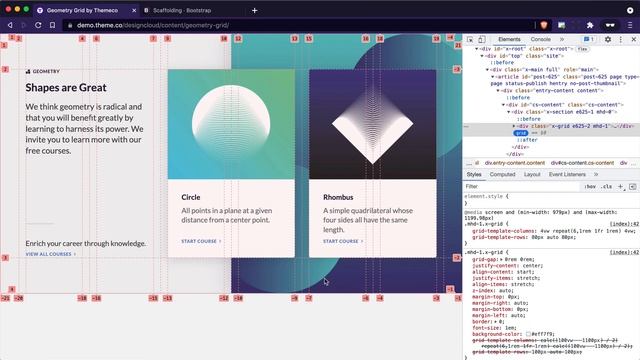Toggle device toolbar in DevTools
Image resolution: width=640 pixels, height=360 pixels.
482,39
